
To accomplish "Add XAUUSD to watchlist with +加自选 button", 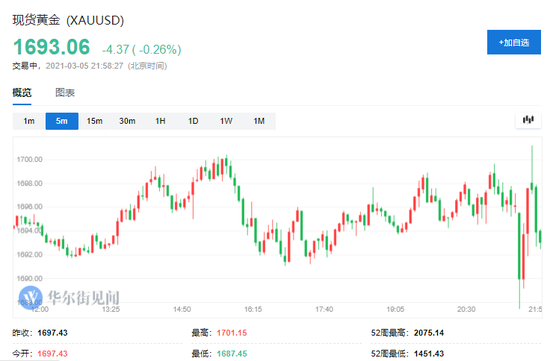I will [x=514, y=42].
